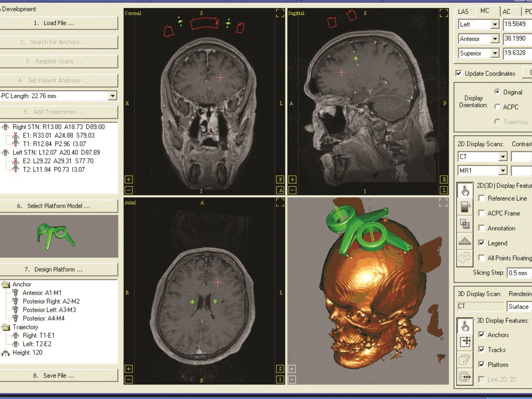Uncheck the Legend checkbox
532x399 pixels.
click(481, 243)
